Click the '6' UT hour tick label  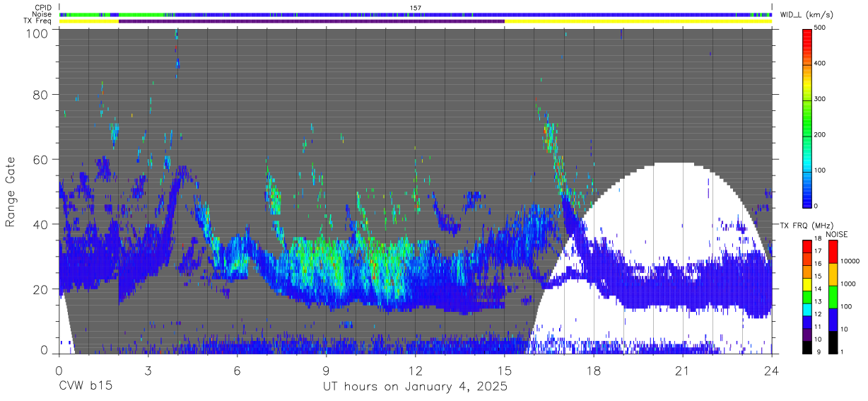pos(237,370)
